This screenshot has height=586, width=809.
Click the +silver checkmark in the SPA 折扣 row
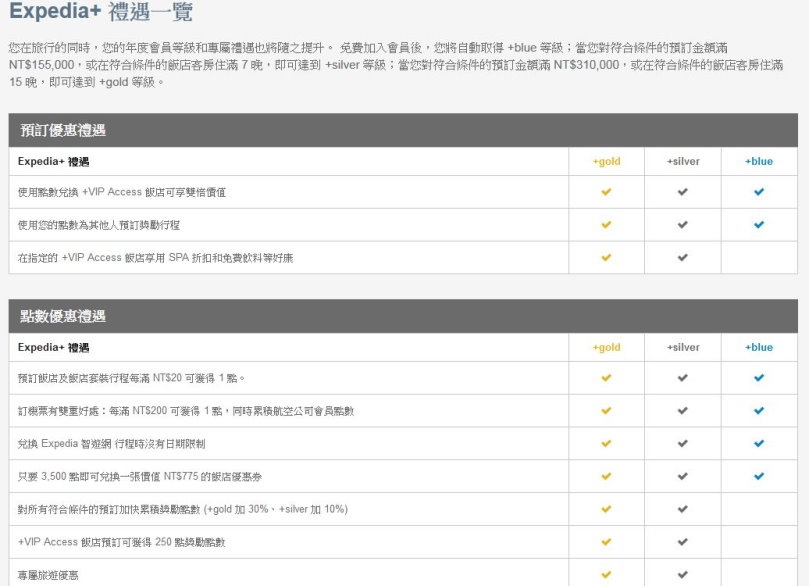[683, 257]
